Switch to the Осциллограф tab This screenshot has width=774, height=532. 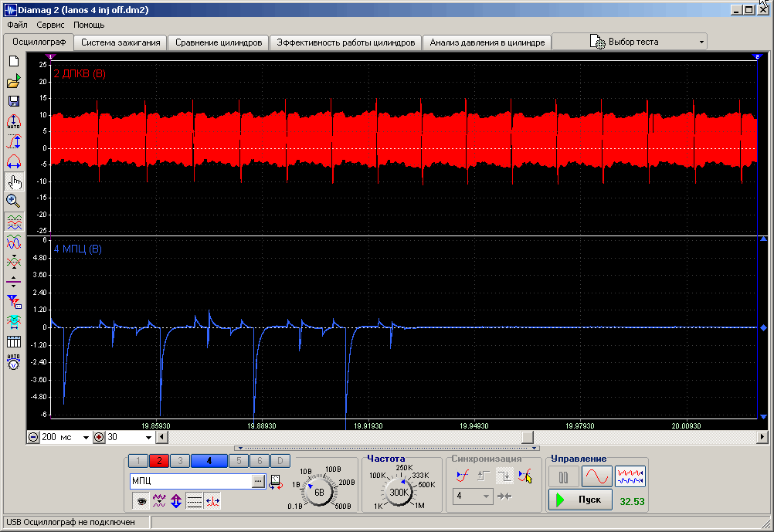pos(39,42)
